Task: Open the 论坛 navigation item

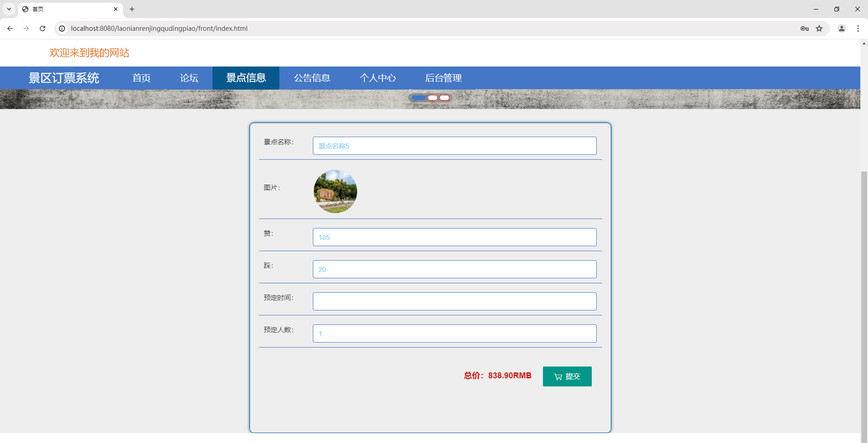Action: pyautogui.click(x=189, y=78)
